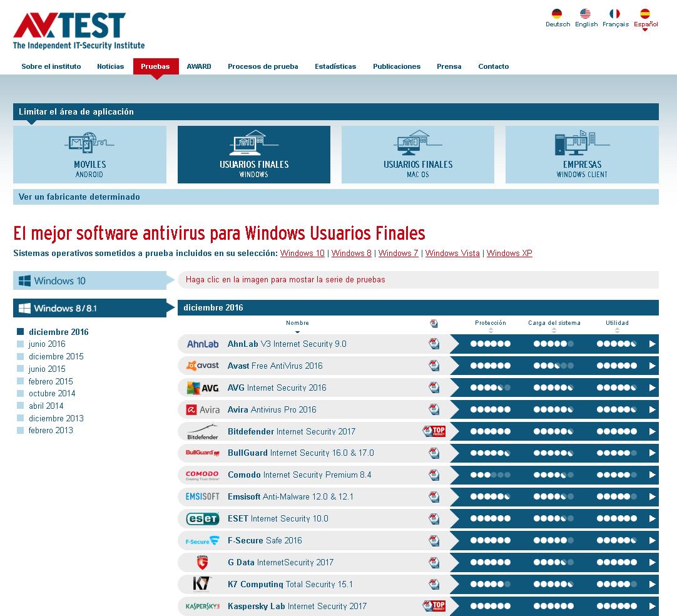Switch language with the French flag icon
677x616 pixels.
(615, 14)
